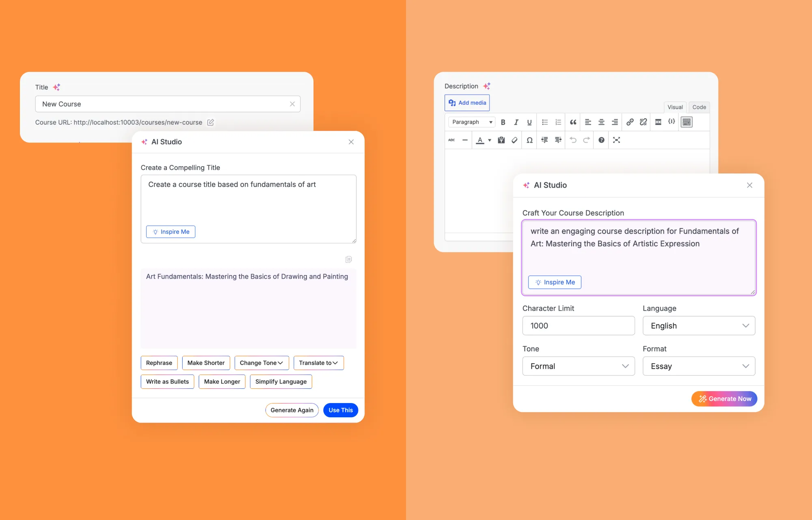
Task: Click the Rephrase button
Action: [159, 363]
